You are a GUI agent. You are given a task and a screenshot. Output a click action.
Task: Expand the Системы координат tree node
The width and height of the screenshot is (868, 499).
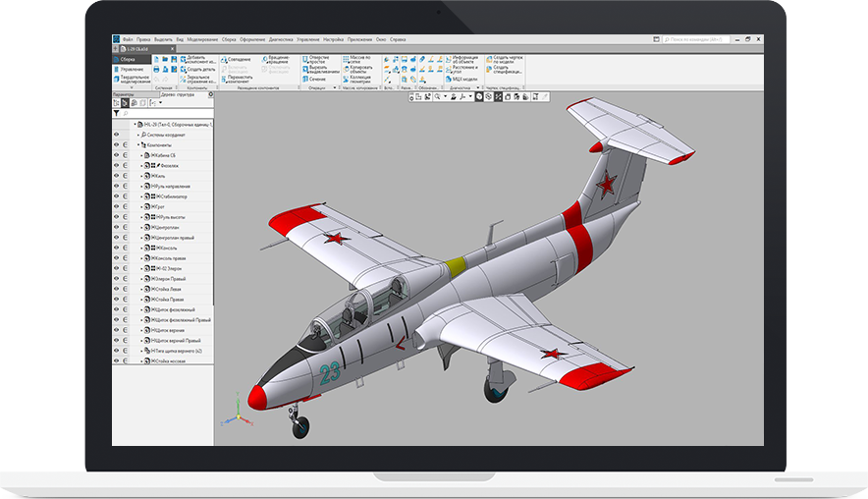(138, 135)
